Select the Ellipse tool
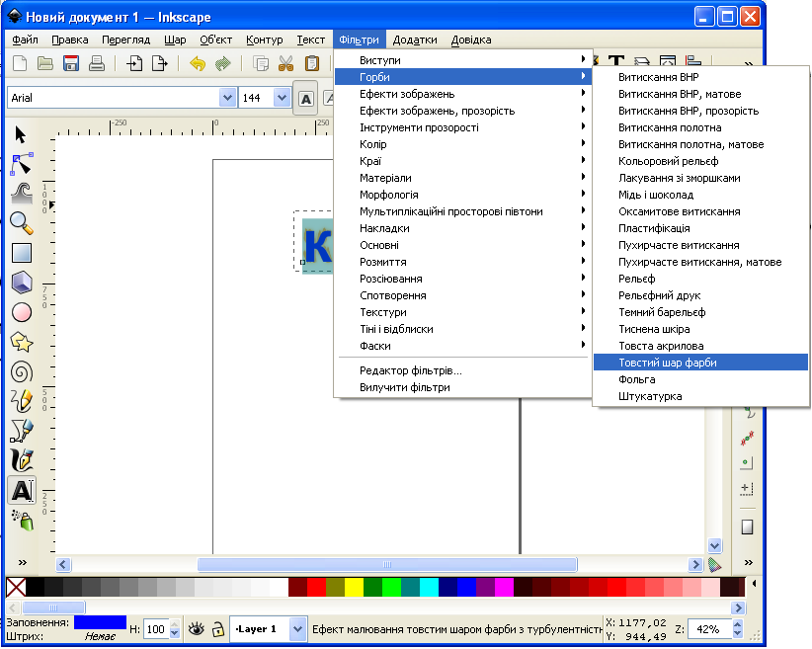Viewport: 812px width, 649px height. tap(21, 312)
